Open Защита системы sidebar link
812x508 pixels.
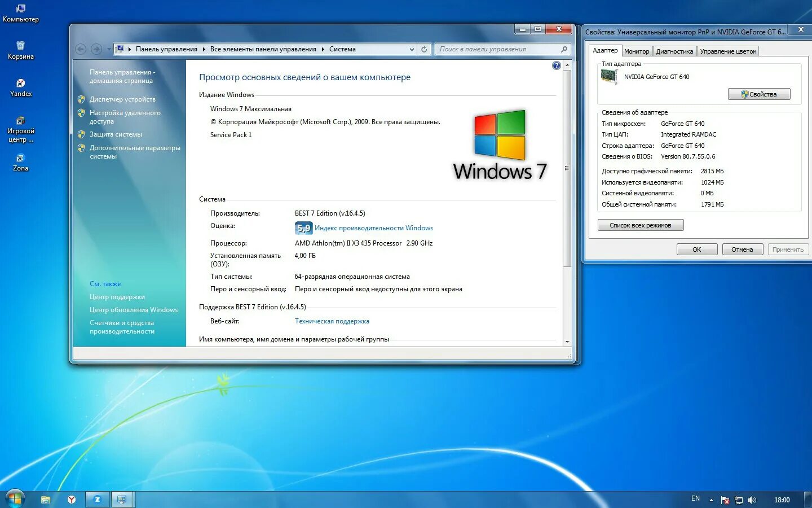click(x=116, y=134)
